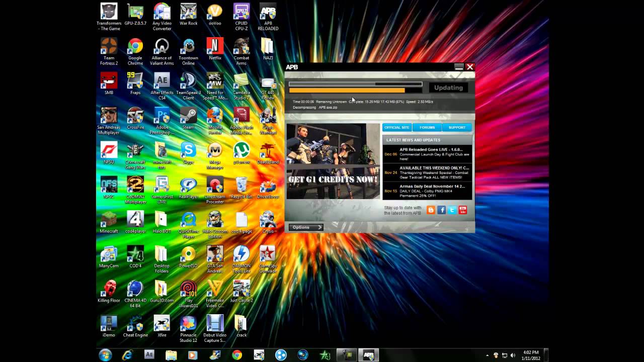Open Chrome from the taskbar
The height and width of the screenshot is (362, 644).
tap(237, 355)
